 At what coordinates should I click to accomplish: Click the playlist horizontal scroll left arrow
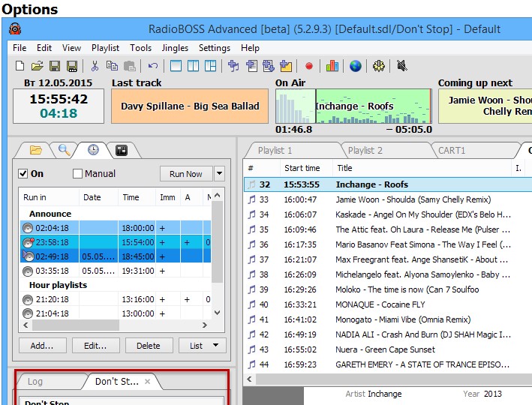click(x=250, y=379)
